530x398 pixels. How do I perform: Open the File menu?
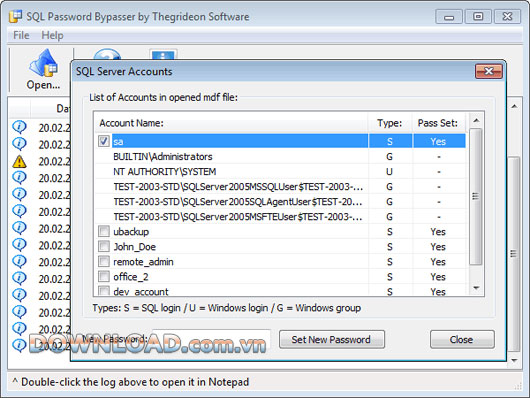click(x=21, y=35)
